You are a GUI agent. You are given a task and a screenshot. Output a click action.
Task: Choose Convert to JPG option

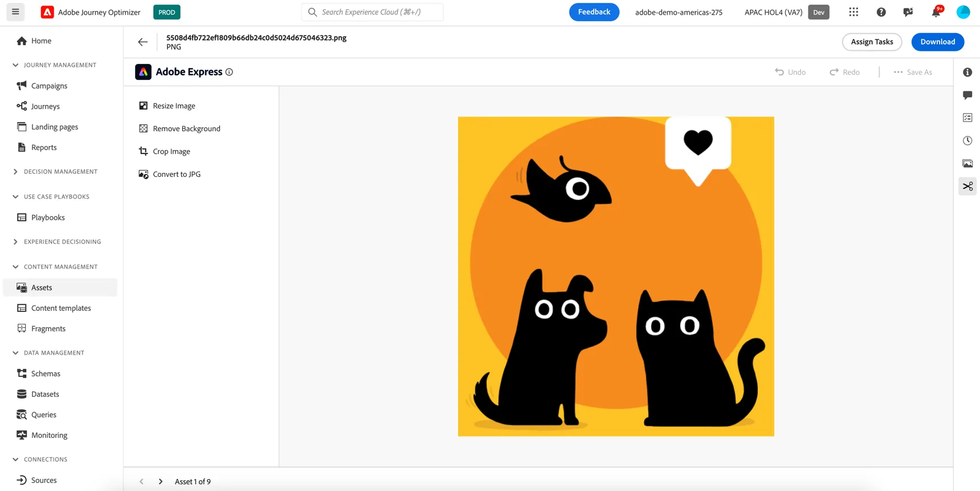click(170, 174)
